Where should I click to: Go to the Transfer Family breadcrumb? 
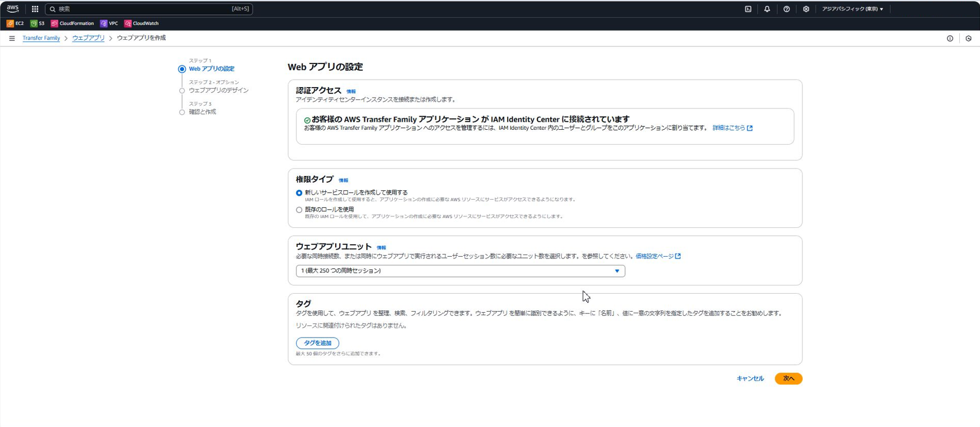click(x=41, y=38)
